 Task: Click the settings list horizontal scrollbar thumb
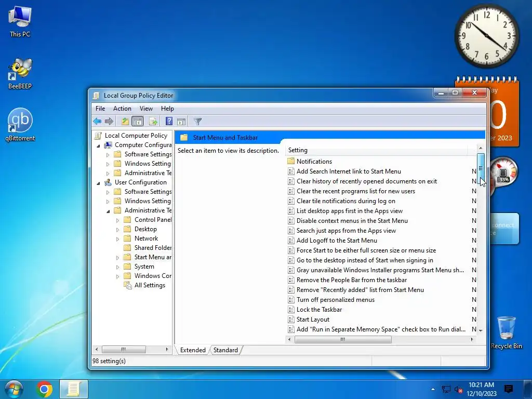343,339
